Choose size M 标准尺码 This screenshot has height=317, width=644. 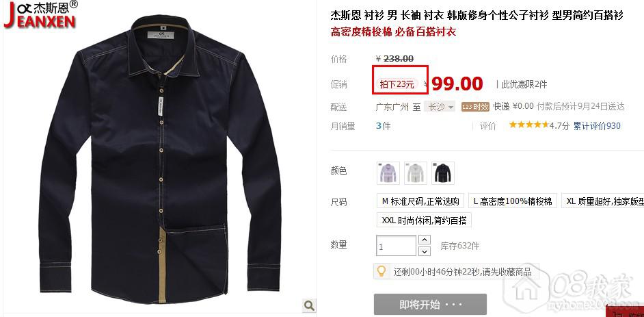point(420,201)
